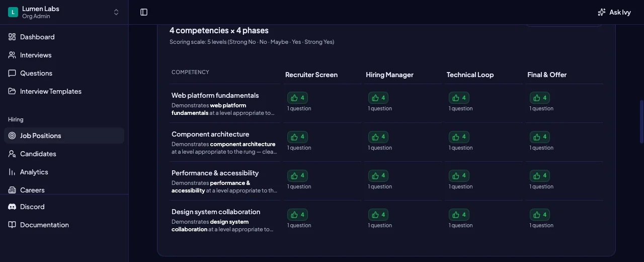Go to Dashboard in sidebar
The width and height of the screenshot is (644, 262).
click(x=64, y=37)
